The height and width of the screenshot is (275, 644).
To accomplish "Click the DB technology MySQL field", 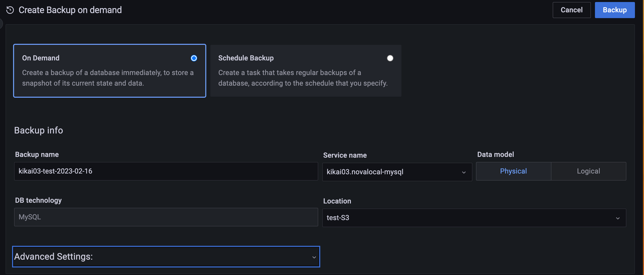I will click(x=166, y=217).
